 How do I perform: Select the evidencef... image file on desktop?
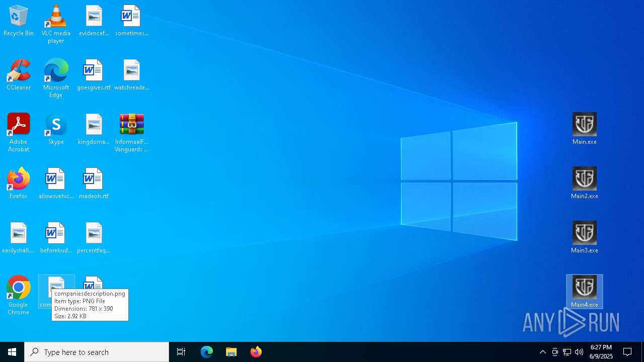tap(94, 21)
